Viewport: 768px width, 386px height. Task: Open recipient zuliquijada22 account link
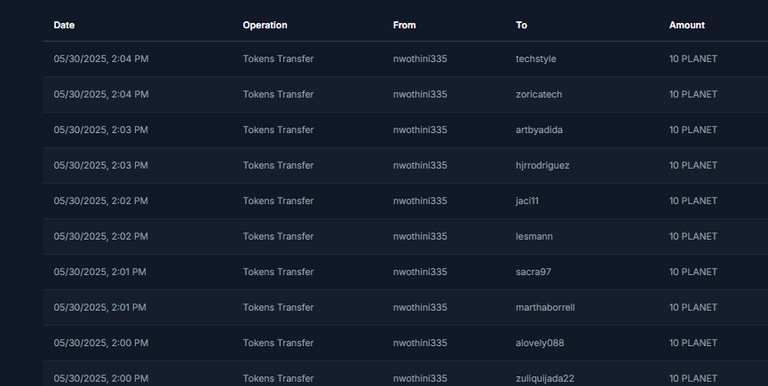[x=545, y=379]
